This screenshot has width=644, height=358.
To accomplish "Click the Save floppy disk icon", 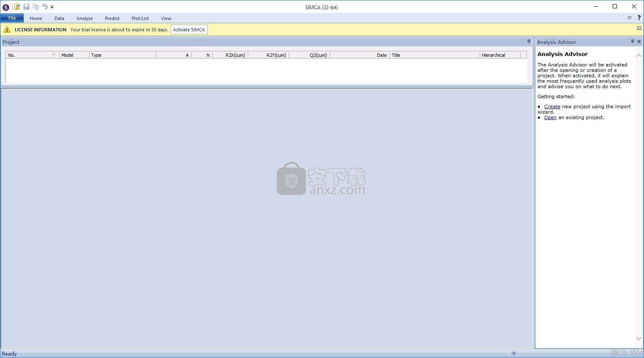I will pos(26,7).
